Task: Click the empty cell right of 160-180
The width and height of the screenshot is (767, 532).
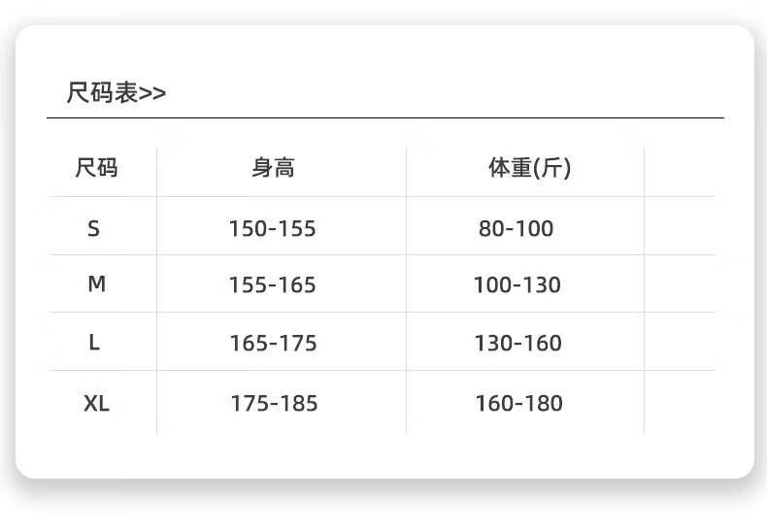Action: pyautogui.click(x=679, y=402)
